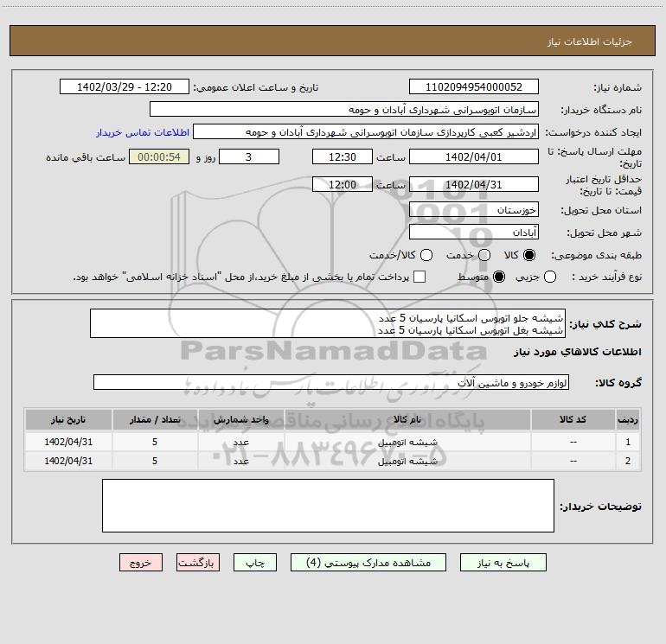Click the deadline time field 12:30
This screenshot has width=666, height=644.
(x=343, y=156)
